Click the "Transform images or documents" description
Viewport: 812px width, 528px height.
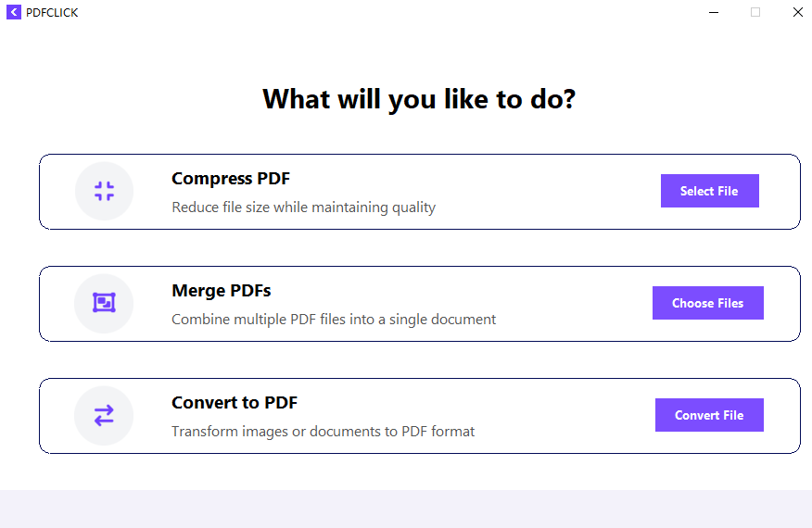(323, 432)
